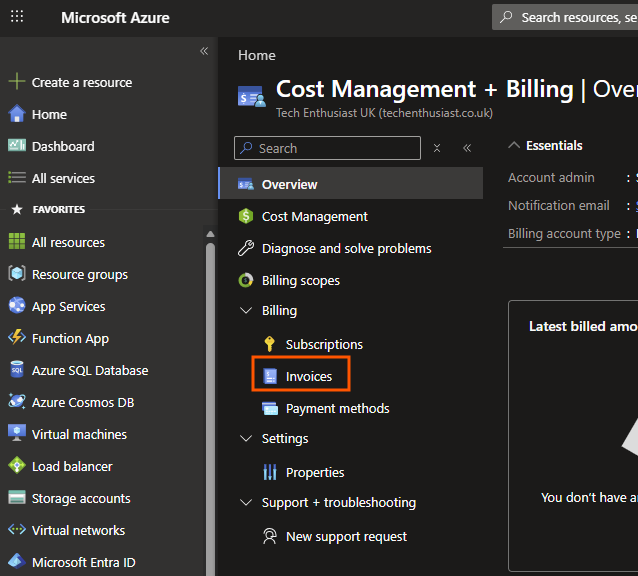Click the favorites list scrollbar thumb
638x576 pixels.
[210, 407]
